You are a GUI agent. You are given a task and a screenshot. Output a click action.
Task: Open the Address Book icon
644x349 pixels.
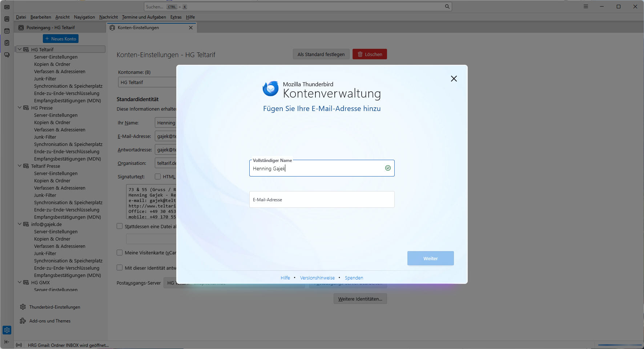click(7, 19)
